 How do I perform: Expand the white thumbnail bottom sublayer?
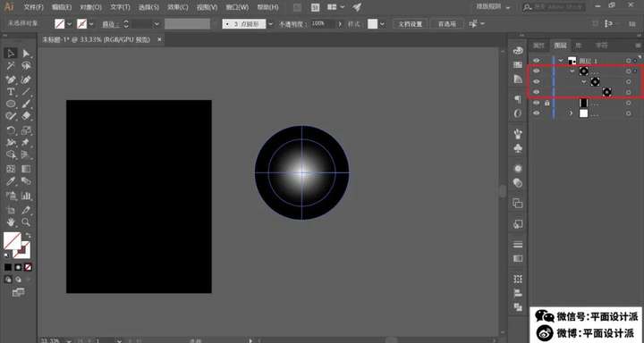pos(571,113)
